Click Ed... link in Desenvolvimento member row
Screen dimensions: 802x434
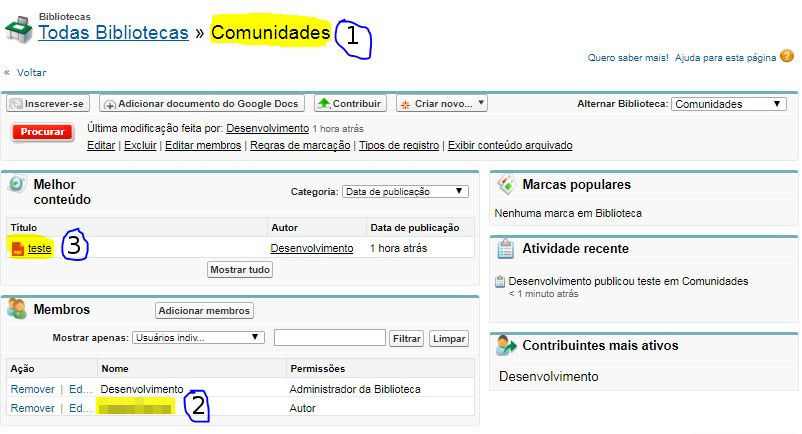click(80, 390)
